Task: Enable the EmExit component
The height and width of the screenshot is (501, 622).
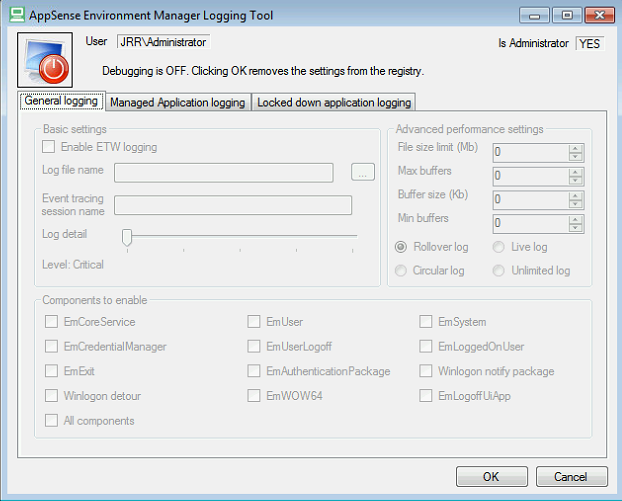Action: tap(51, 371)
